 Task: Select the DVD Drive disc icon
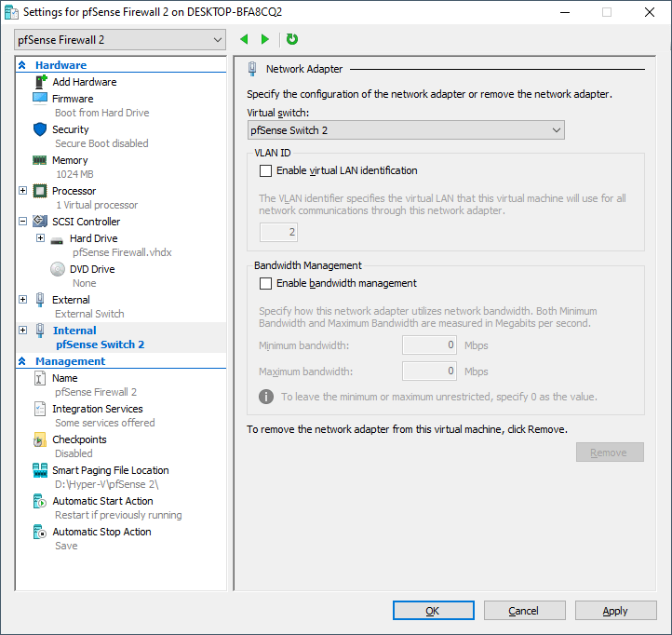tap(57, 269)
